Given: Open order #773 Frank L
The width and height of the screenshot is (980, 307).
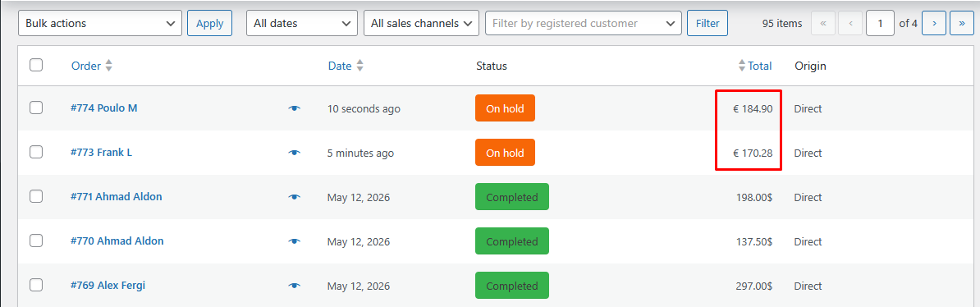Looking at the screenshot, I should pyautogui.click(x=101, y=152).
